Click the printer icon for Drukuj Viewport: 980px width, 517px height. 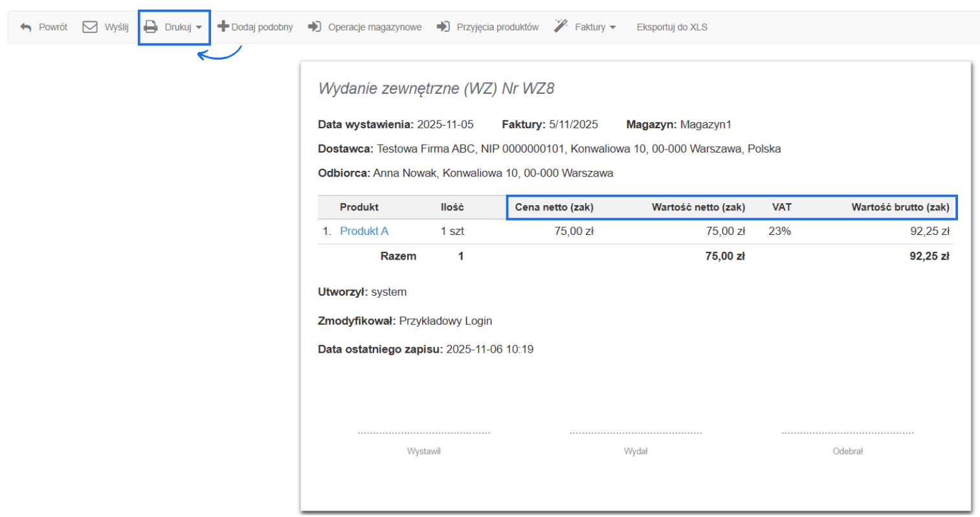pos(151,27)
